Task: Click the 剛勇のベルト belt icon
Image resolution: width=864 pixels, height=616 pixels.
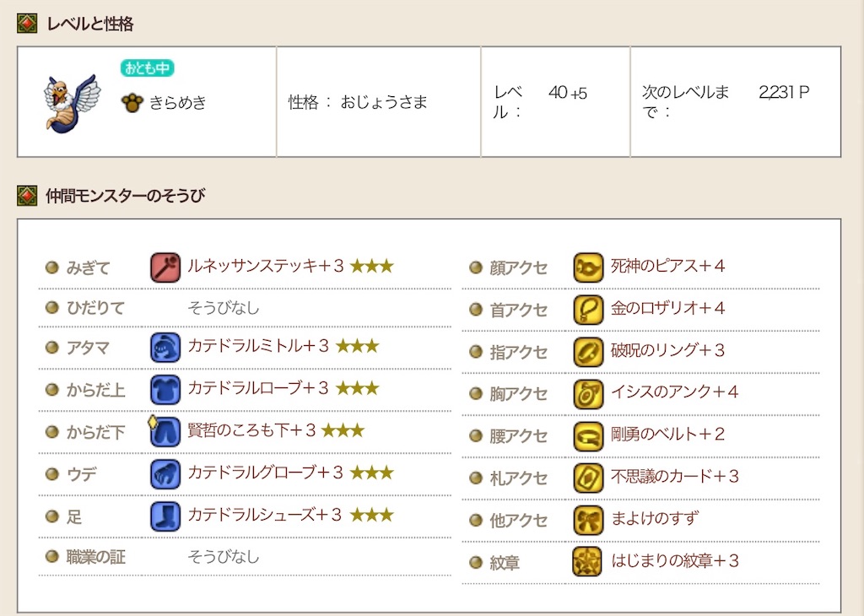Action: [x=588, y=436]
